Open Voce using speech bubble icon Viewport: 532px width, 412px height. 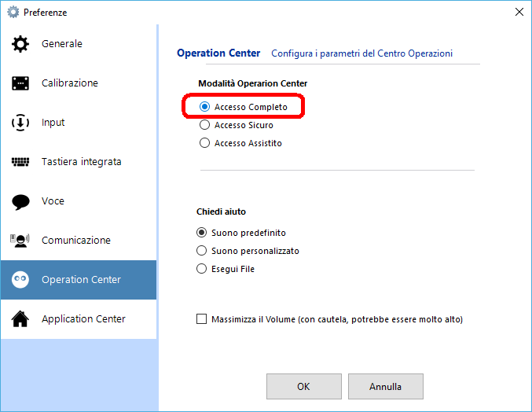[20, 202]
